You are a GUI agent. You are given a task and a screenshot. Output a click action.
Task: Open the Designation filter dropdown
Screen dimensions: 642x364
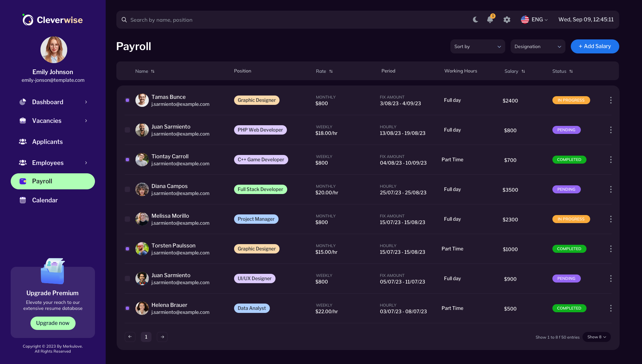point(538,46)
